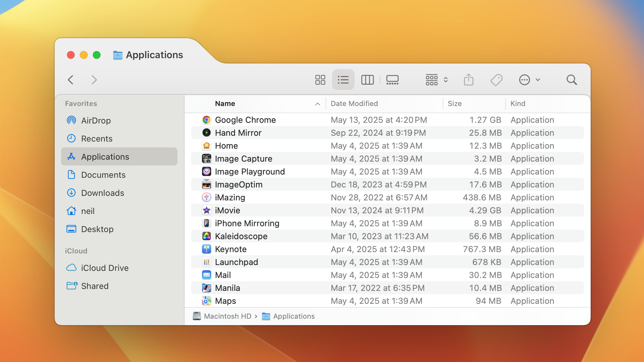
Task: Select the iPhone Mirroring app icon
Action: tap(207, 223)
